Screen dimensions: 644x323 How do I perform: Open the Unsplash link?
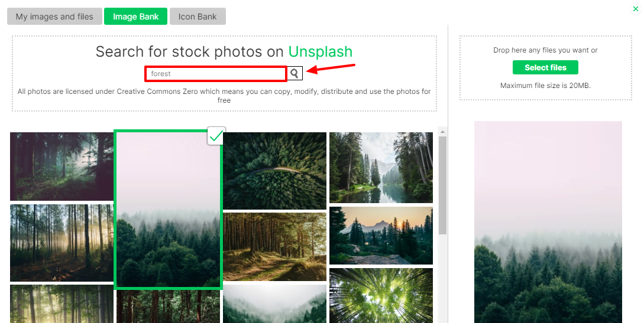click(321, 51)
